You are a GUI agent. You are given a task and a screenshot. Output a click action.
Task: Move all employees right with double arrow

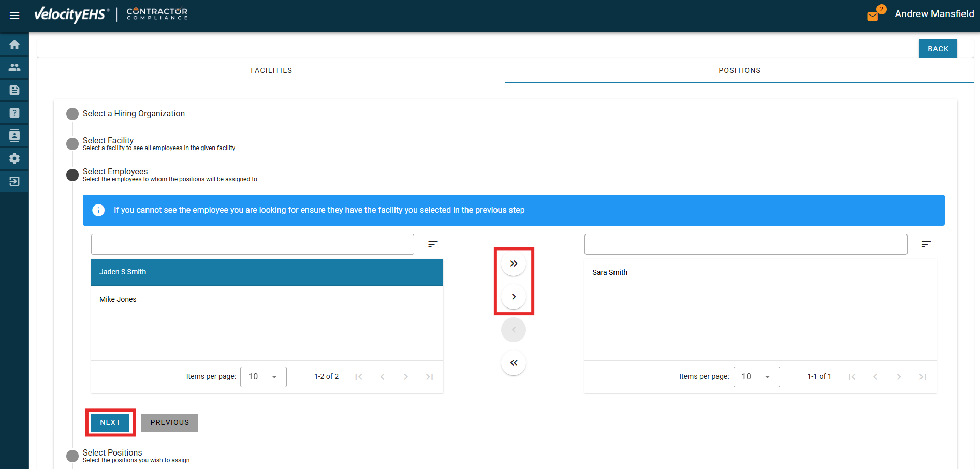tap(513, 263)
